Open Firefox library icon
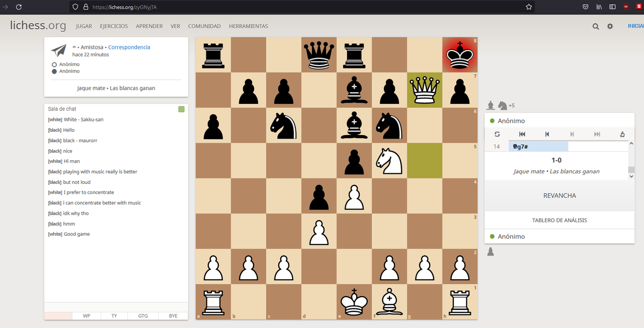The image size is (644, 328). [x=599, y=7]
